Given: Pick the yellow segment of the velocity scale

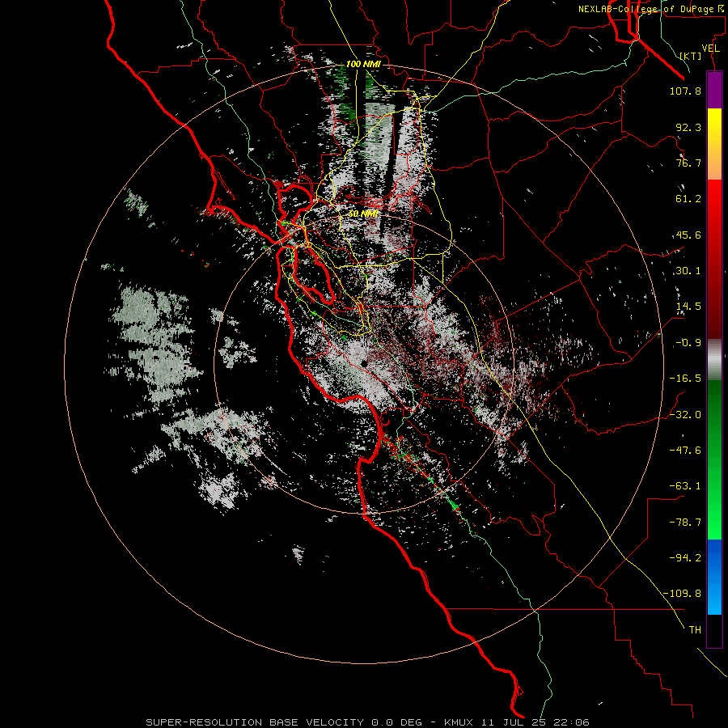Looking at the screenshot, I should [714, 125].
